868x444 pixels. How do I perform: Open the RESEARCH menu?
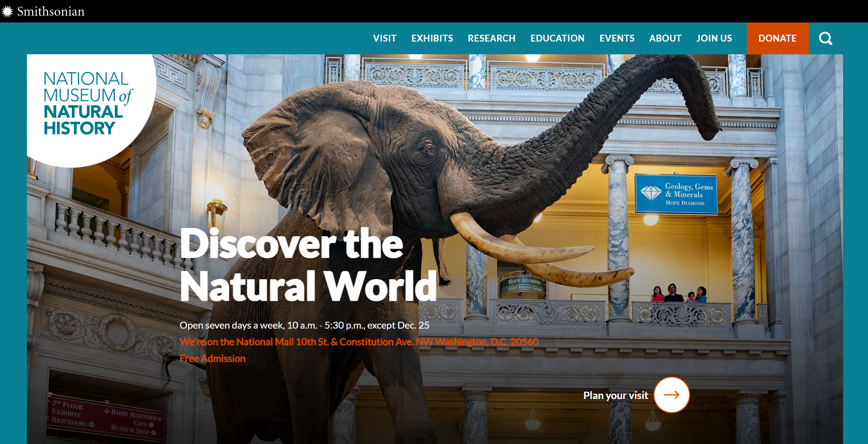[492, 38]
